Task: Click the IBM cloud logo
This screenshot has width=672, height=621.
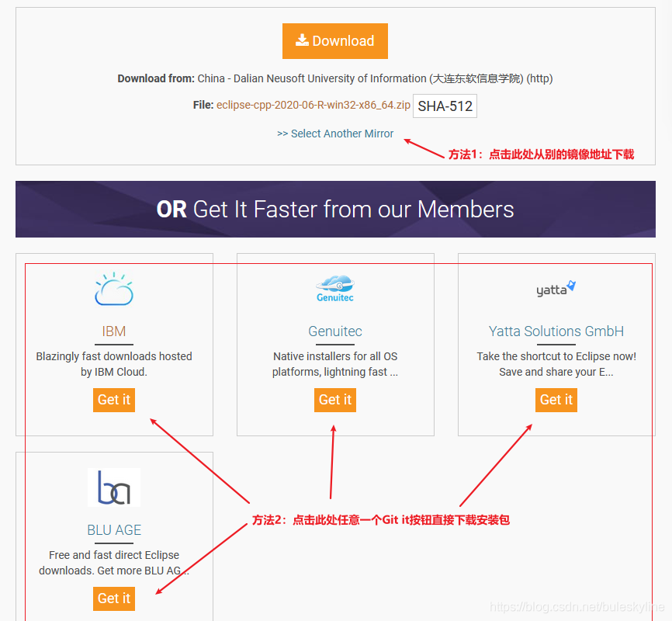Action: pyautogui.click(x=114, y=289)
